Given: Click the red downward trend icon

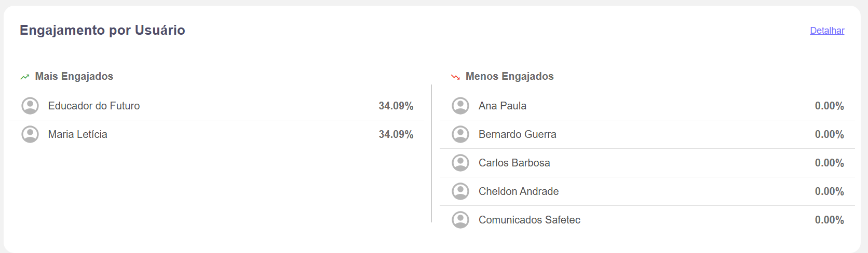Looking at the screenshot, I should click(455, 77).
